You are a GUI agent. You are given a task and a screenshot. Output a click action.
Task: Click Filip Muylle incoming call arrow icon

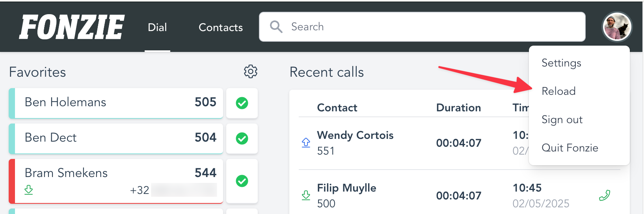(x=306, y=195)
